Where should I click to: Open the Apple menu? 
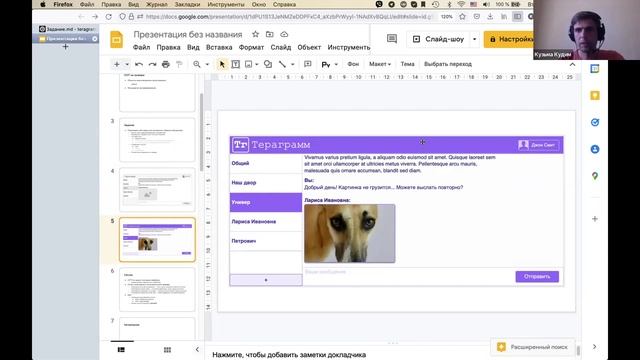pos(42,4)
